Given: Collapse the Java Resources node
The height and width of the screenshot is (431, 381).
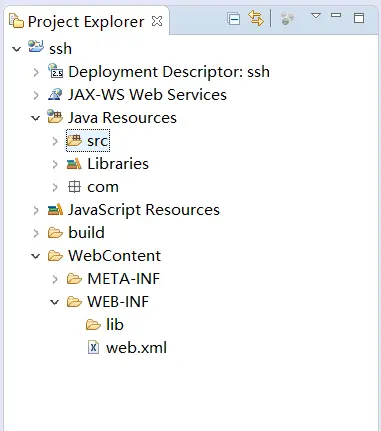Looking at the screenshot, I should (x=36, y=118).
